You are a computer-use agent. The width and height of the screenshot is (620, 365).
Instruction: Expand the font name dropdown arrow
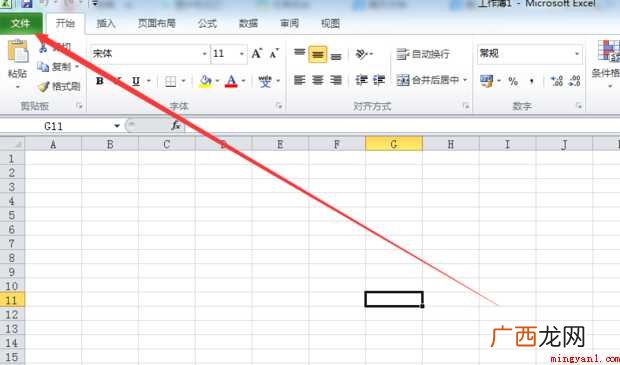pos(205,54)
